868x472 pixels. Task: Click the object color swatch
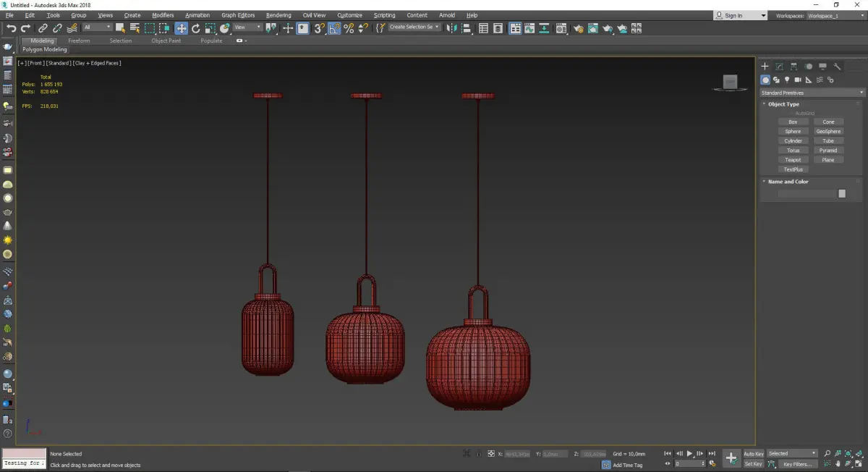click(x=842, y=194)
